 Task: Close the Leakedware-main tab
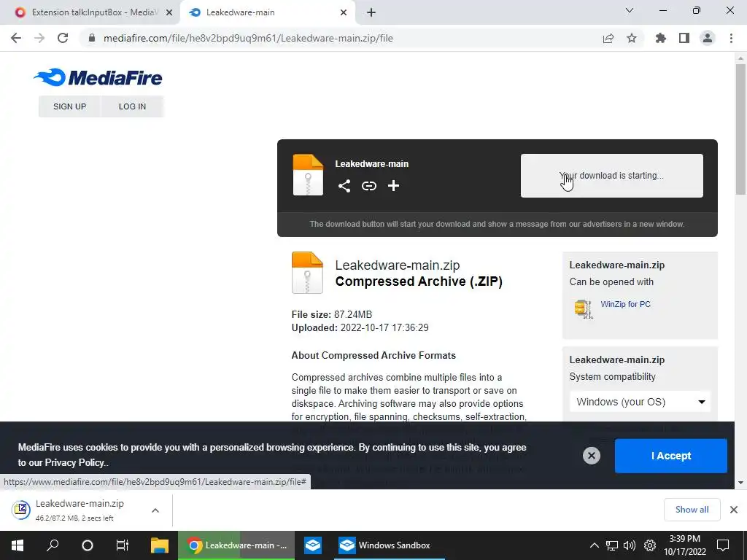(344, 12)
